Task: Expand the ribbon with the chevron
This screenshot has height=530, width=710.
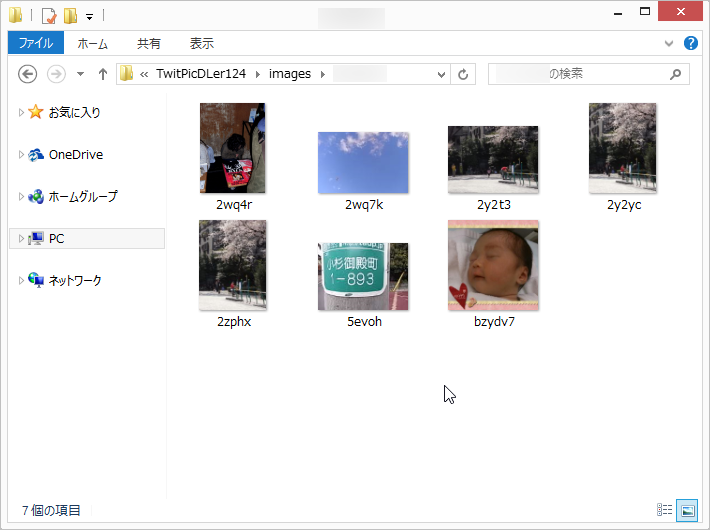Action: tap(669, 43)
